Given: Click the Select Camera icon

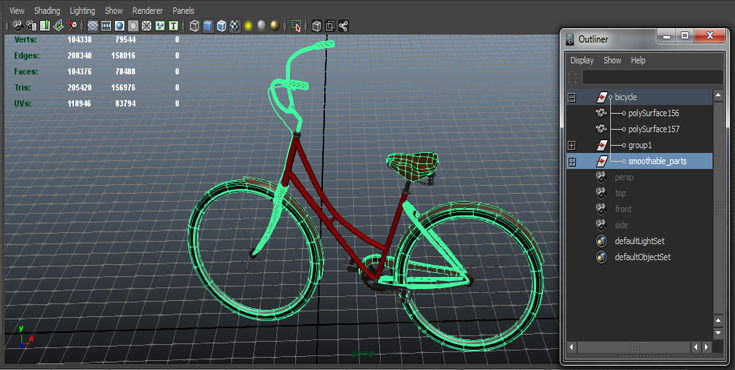Looking at the screenshot, I should [17, 26].
